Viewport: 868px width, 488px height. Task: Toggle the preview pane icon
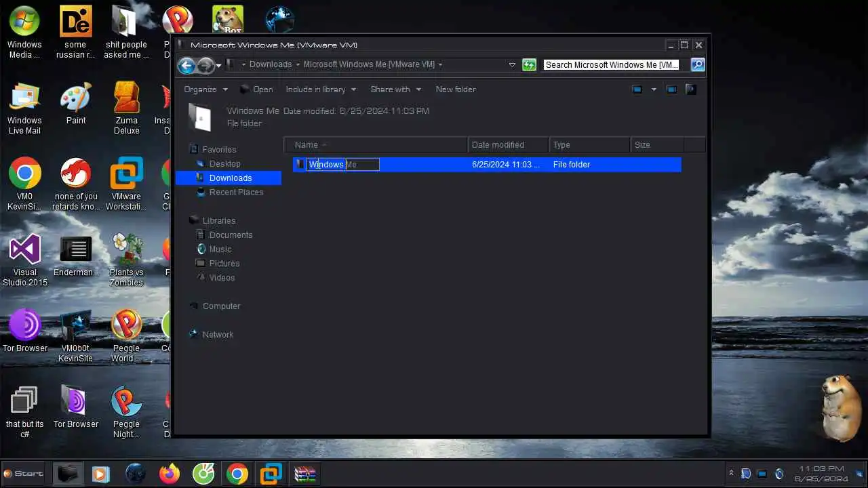click(671, 89)
